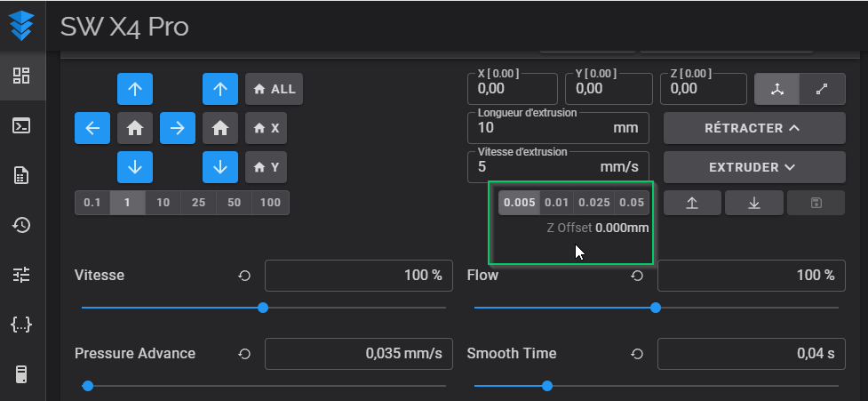Click the Mainsail logo icon
Image resolution: width=868 pixels, height=401 pixels.
click(x=22, y=26)
